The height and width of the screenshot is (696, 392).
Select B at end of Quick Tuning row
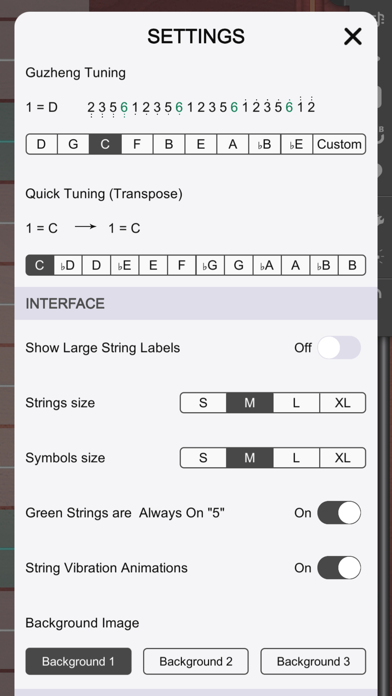click(x=352, y=265)
